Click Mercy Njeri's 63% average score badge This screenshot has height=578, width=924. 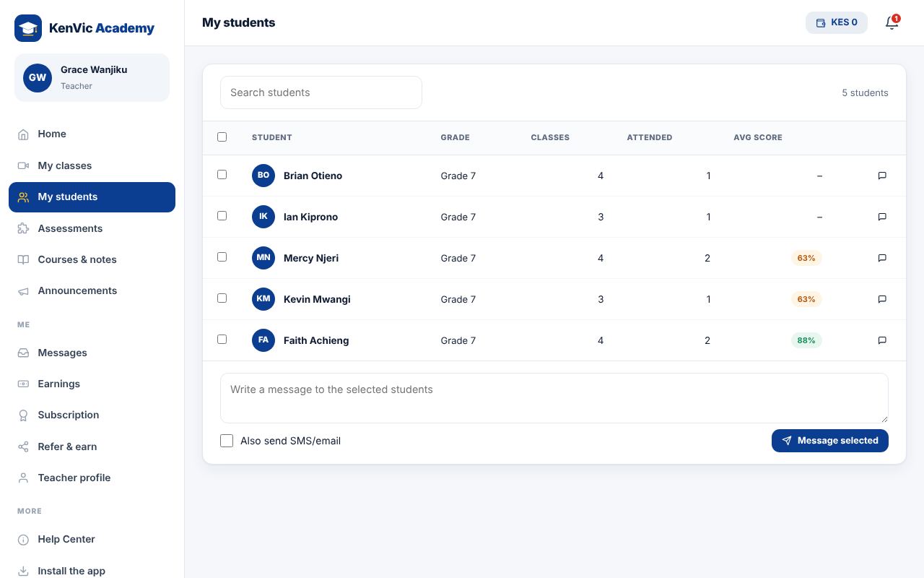tap(806, 258)
